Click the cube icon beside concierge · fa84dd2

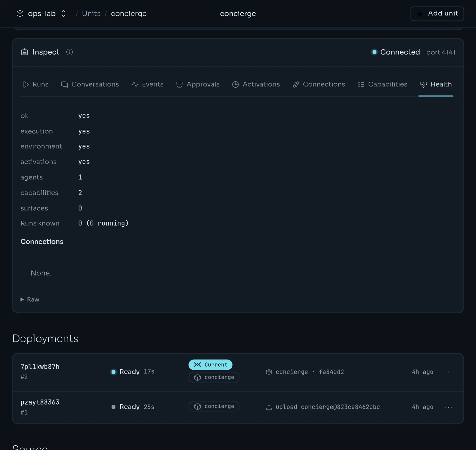tap(269, 372)
